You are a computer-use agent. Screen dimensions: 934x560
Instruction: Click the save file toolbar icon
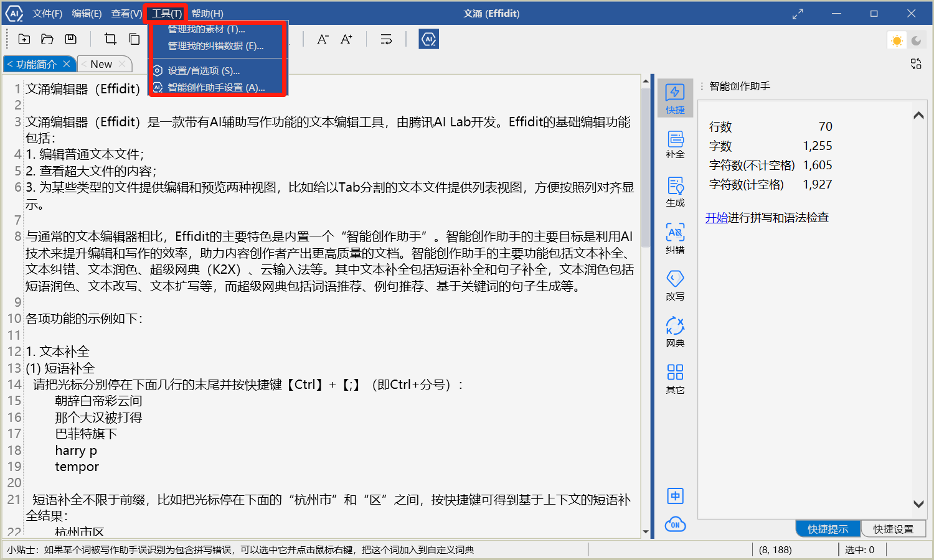point(71,39)
